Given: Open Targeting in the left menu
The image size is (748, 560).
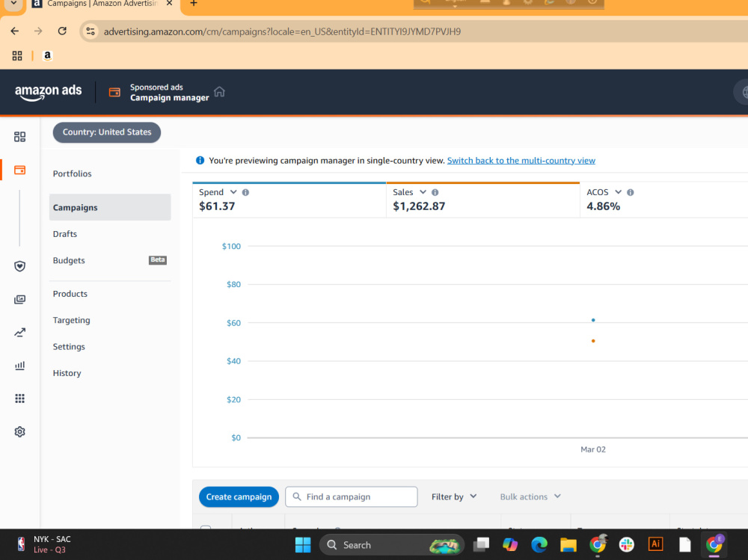Looking at the screenshot, I should pyautogui.click(x=72, y=320).
